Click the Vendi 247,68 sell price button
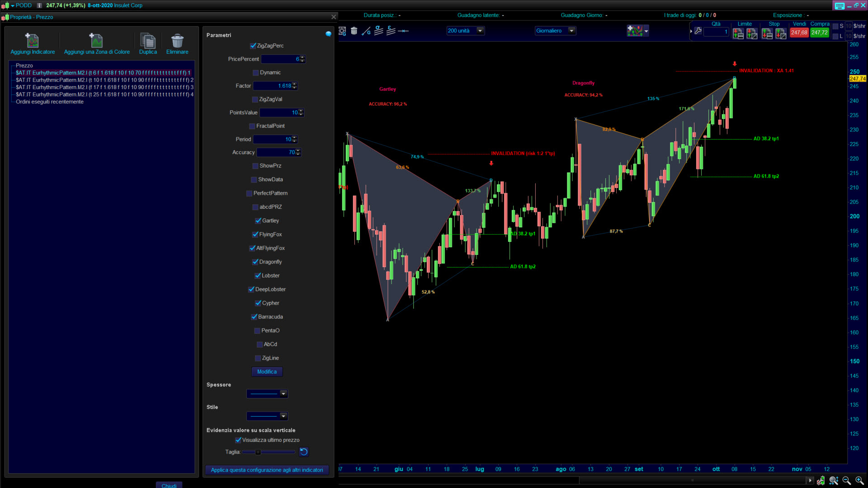The image size is (868, 488). 799,33
